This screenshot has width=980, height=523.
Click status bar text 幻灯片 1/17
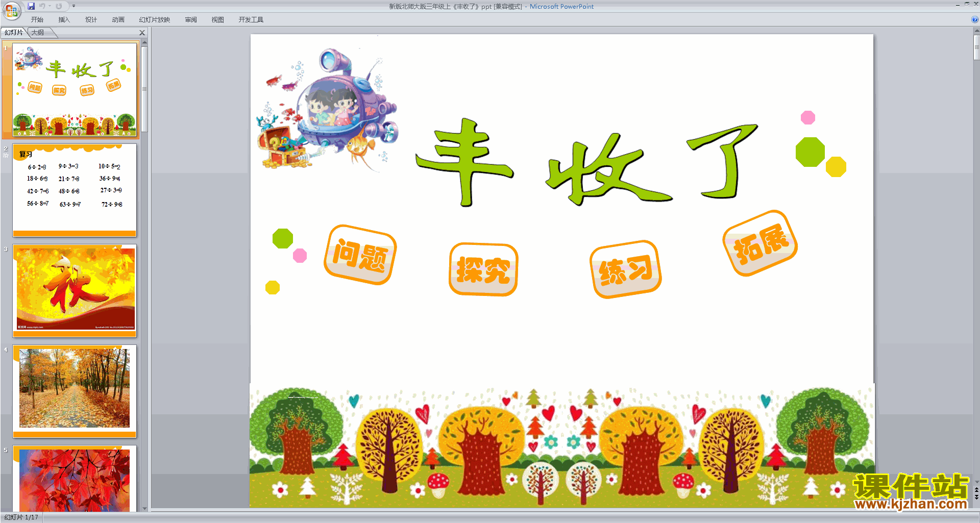[x=21, y=517]
